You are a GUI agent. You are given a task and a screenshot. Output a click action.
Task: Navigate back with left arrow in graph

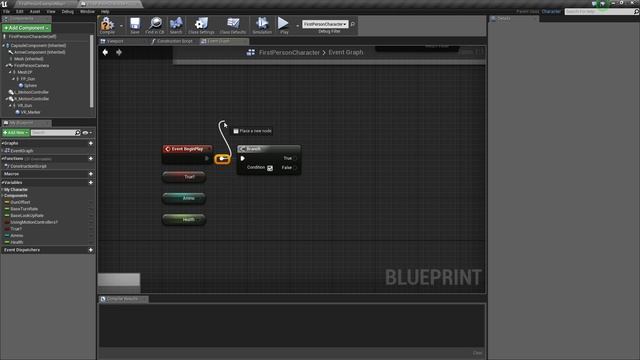tap(105, 52)
